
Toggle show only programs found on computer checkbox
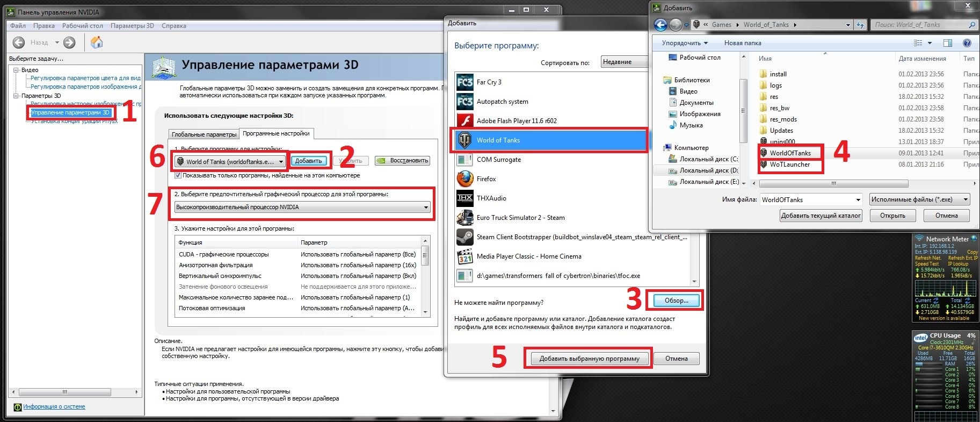coord(178,175)
